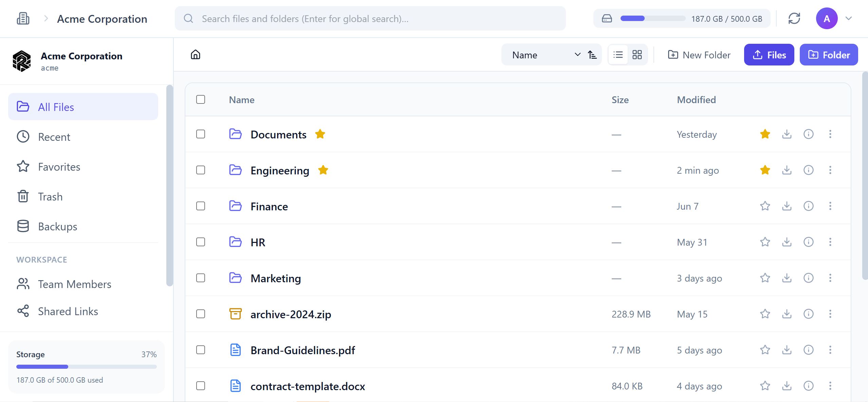This screenshot has height=402, width=868.
Task: Show info for contract-template.docx
Action: (809, 386)
